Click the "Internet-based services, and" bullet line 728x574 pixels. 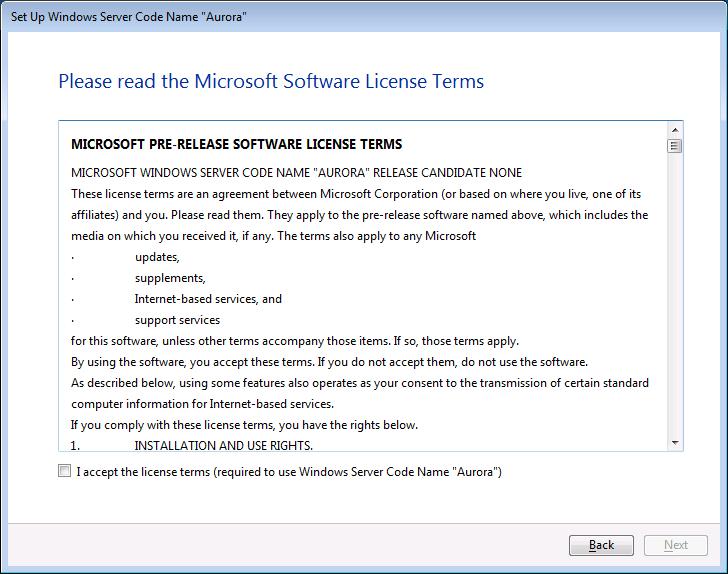pyautogui.click(x=208, y=299)
